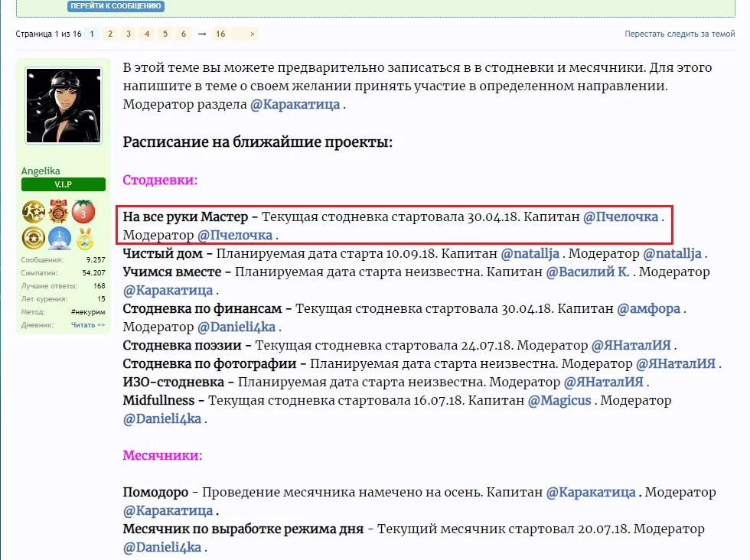The width and height of the screenshot is (750, 560).
Task: Click the red medal badge icon
Action: 59,212
